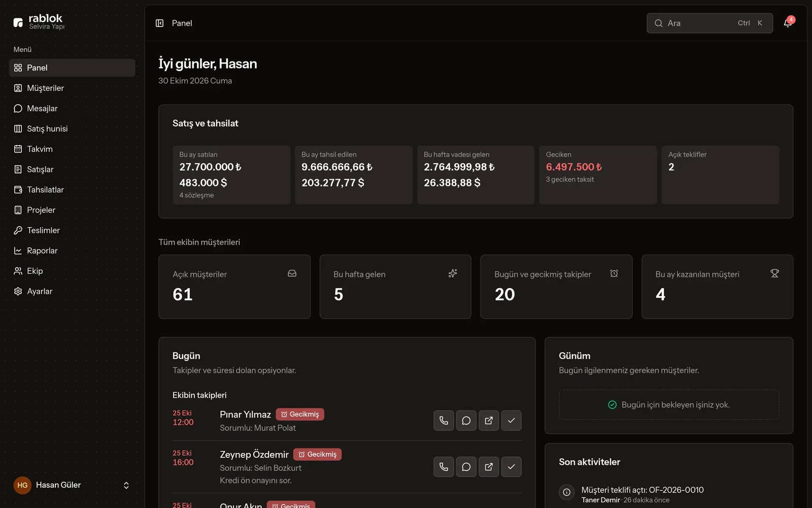Go to Müşteriler in the sidebar
Screen dimensions: 812x508
click(72, 88)
